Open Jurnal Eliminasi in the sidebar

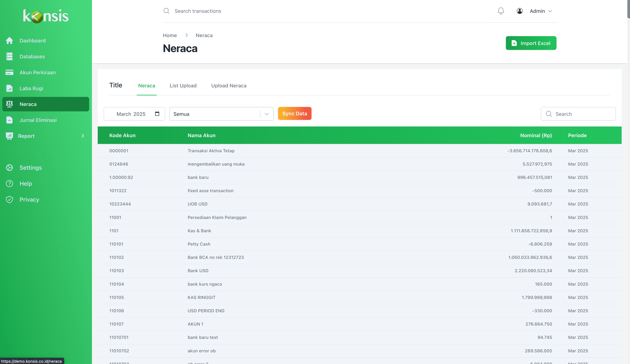coord(38,120)
